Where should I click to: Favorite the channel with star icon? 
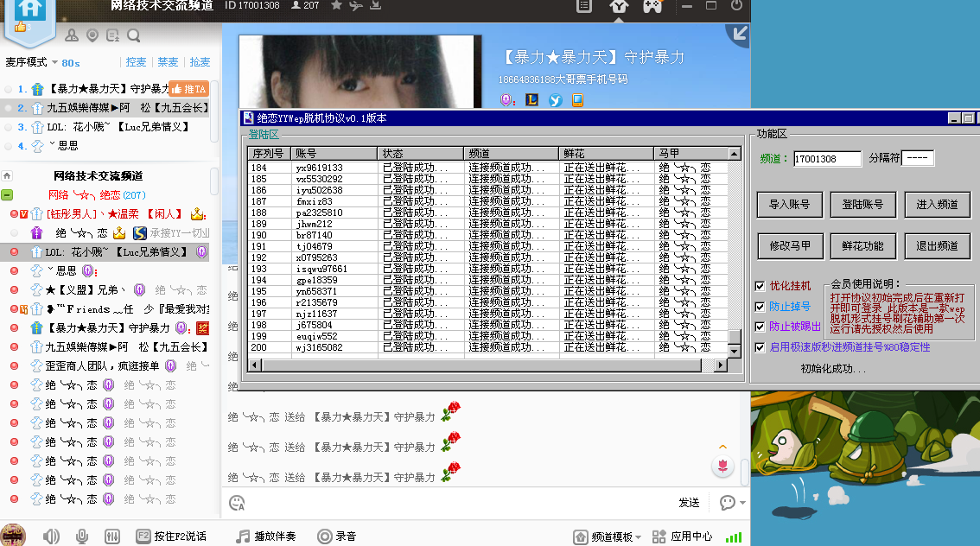(x=336, y=6)
